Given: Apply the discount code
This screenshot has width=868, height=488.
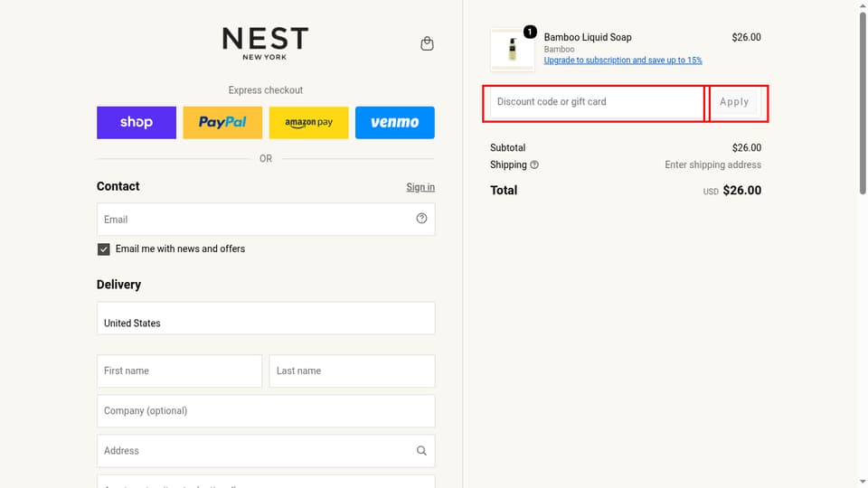Looking at the screenshot, I should pyautogui.click(x=734, y=102).
